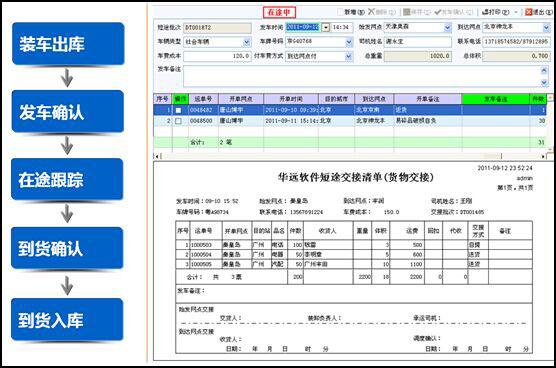Select waybill number 0048482

pyautogui.click(x=201, y=110)
